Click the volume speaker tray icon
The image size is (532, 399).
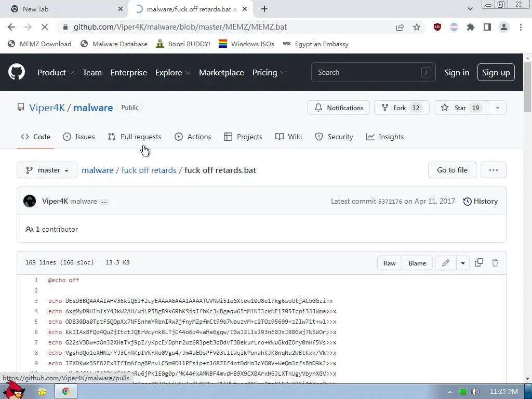click(475, 392)
